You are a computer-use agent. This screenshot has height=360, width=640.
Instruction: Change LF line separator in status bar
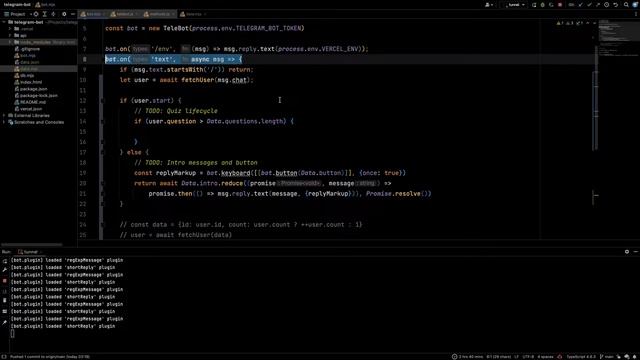tap(516, 357)
